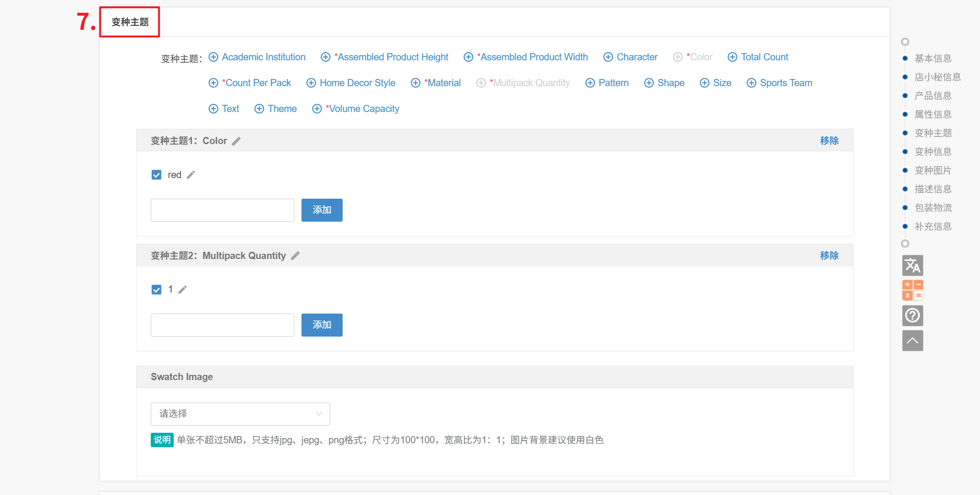Click the scroll-to-top arrow icon

[x=912, y=340]
